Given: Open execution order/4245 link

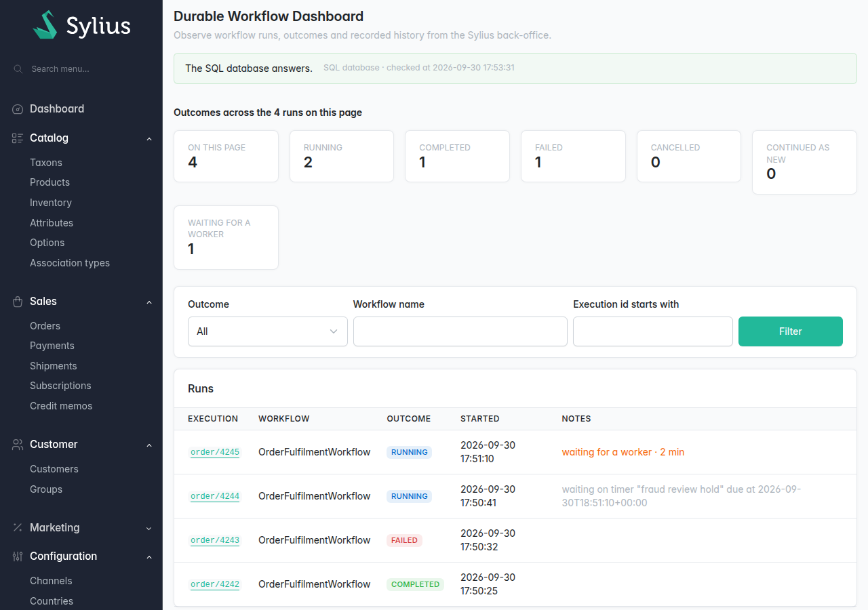Looking at the screenshot, I should click(215, 452).
